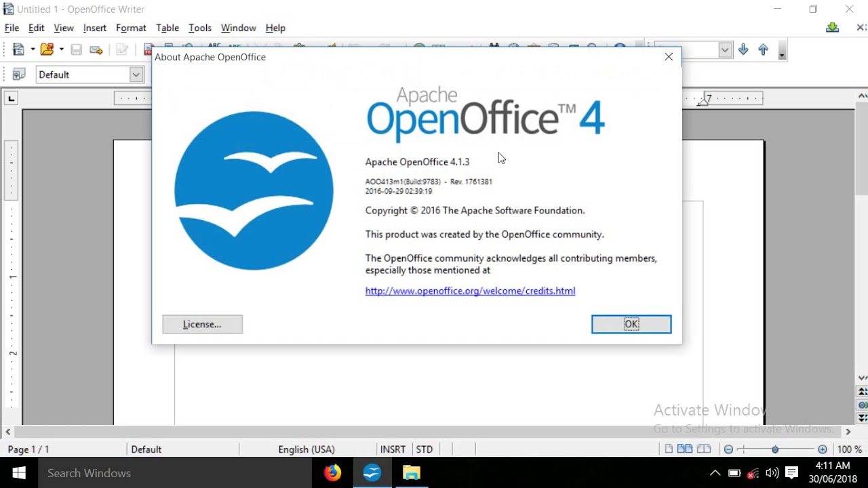Open the File menu
The width and height of the screenshot is (868, 488).
pos(12,28)
